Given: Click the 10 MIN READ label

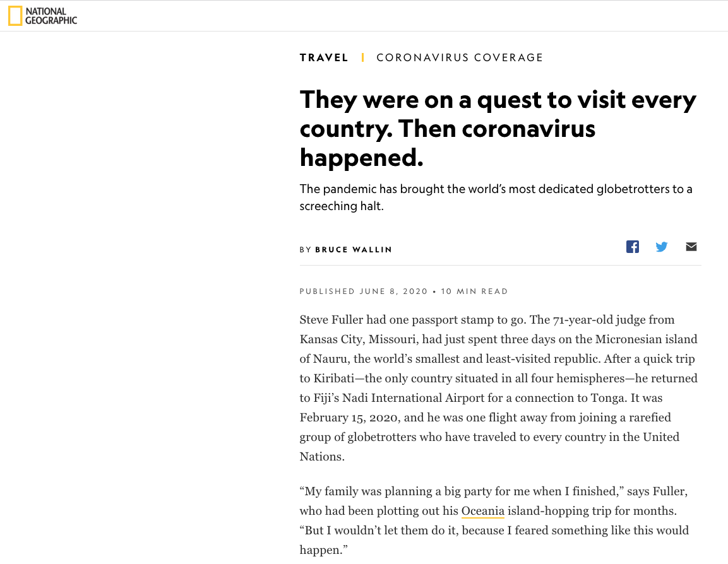Looking at the screenshot, I should click(x=475, y=291).
